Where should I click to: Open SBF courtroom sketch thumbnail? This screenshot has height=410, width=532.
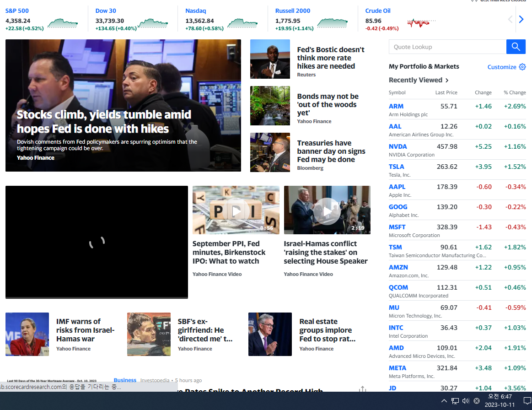click(149, 334)
